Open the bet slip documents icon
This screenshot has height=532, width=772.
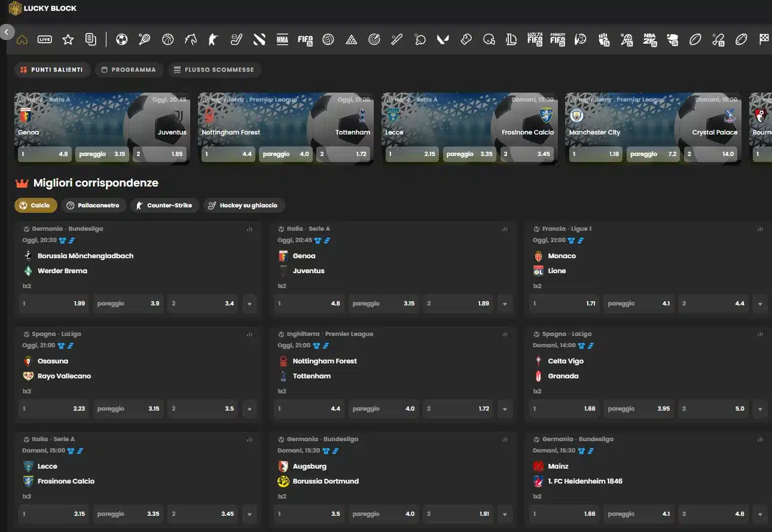point(90,39)
